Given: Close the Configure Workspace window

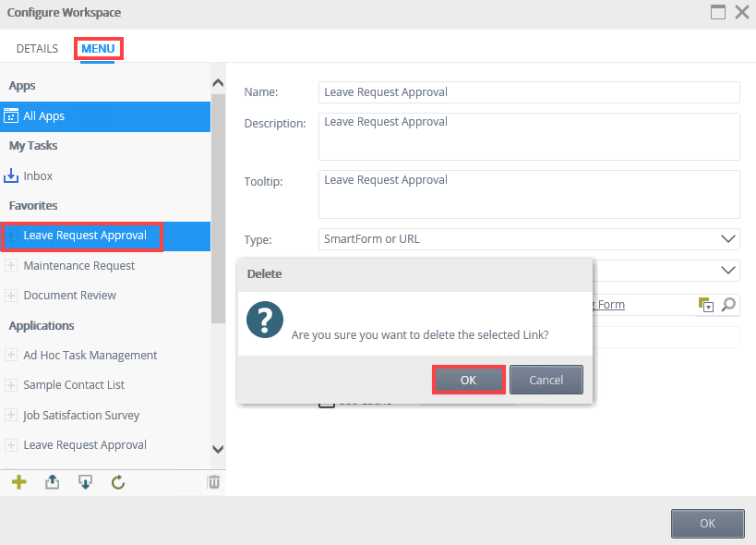Looking at the screenshot, I should (x=742, y=12).
